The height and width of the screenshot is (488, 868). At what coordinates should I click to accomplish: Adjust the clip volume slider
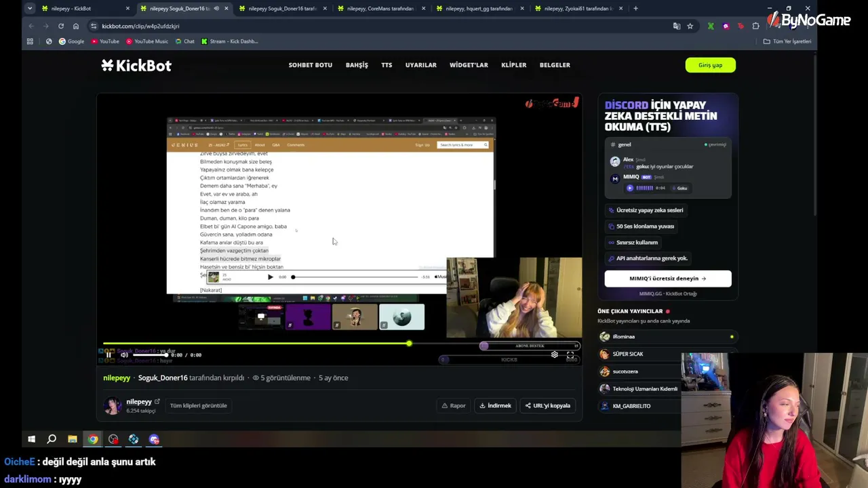pyautogui.click(x=150, y=354)
